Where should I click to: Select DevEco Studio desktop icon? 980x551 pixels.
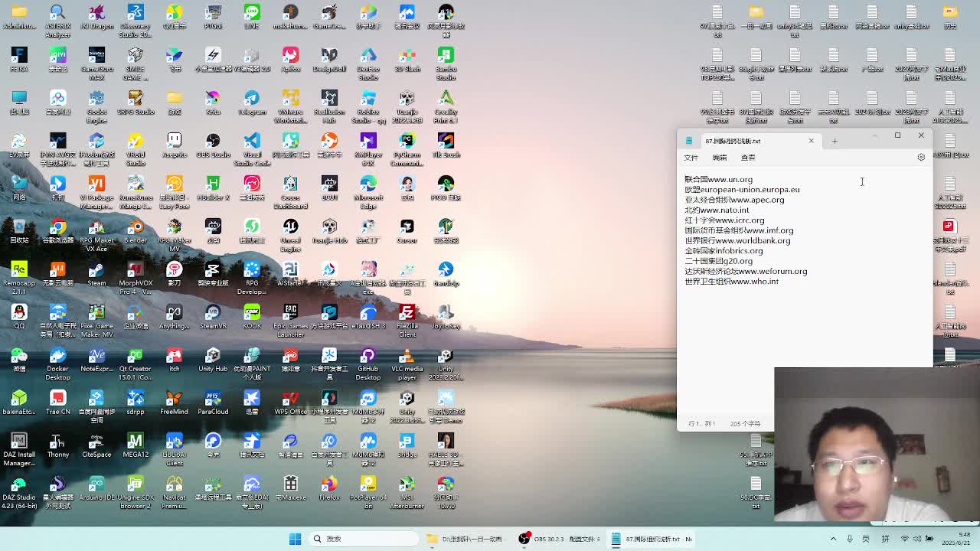tap(368, 63)
